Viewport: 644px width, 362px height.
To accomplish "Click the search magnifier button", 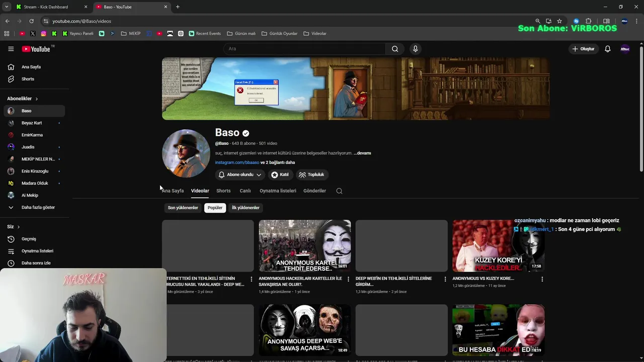I will tap(395, 49).
